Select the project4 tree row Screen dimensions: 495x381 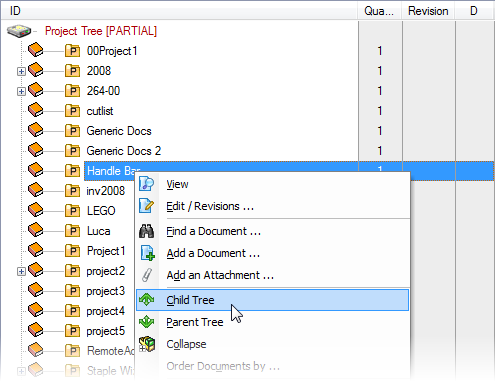106,311
